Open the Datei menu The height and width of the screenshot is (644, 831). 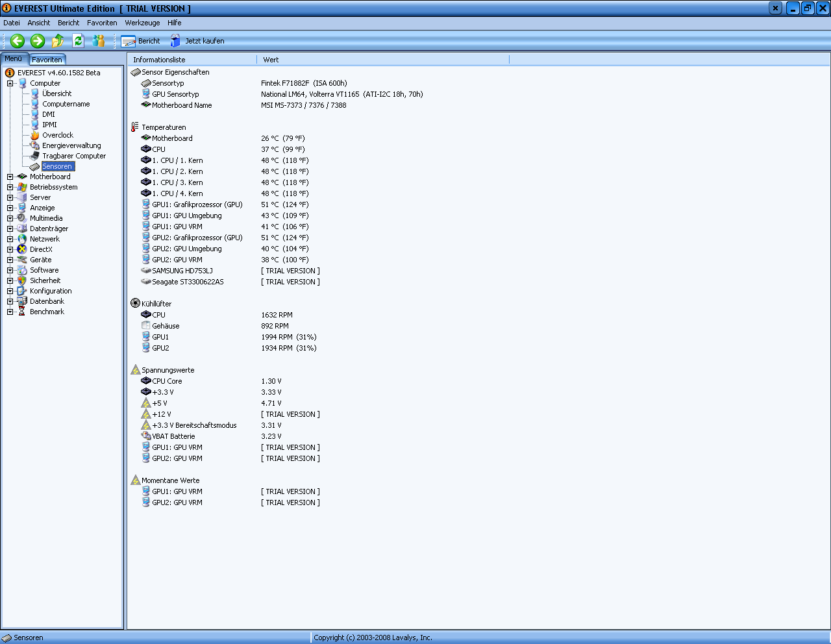click(x=12, y=23)
